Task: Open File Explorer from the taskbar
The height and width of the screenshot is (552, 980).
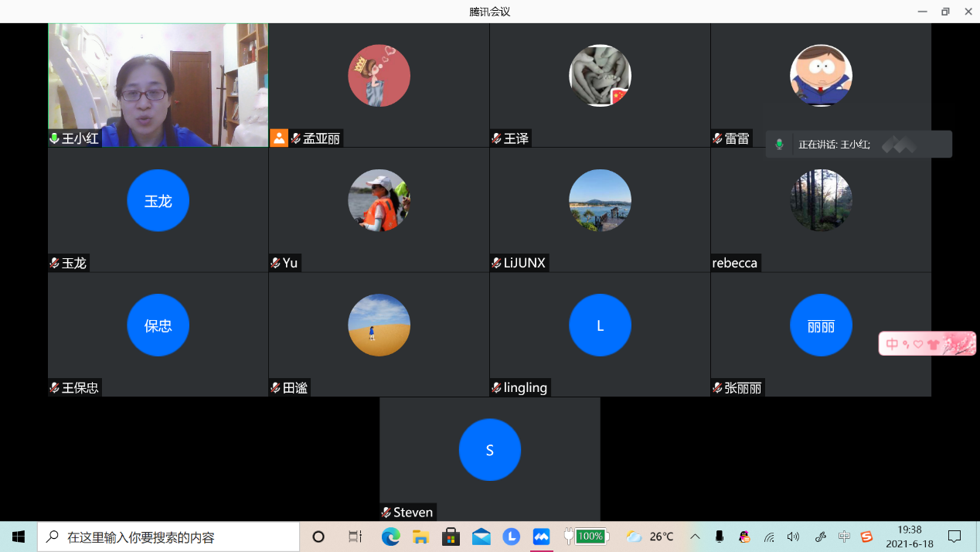Action: click(x=420, y=537)
